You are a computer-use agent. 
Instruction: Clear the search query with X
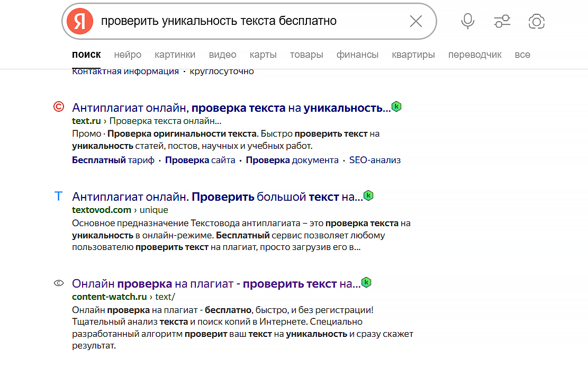tap(416, 21)
